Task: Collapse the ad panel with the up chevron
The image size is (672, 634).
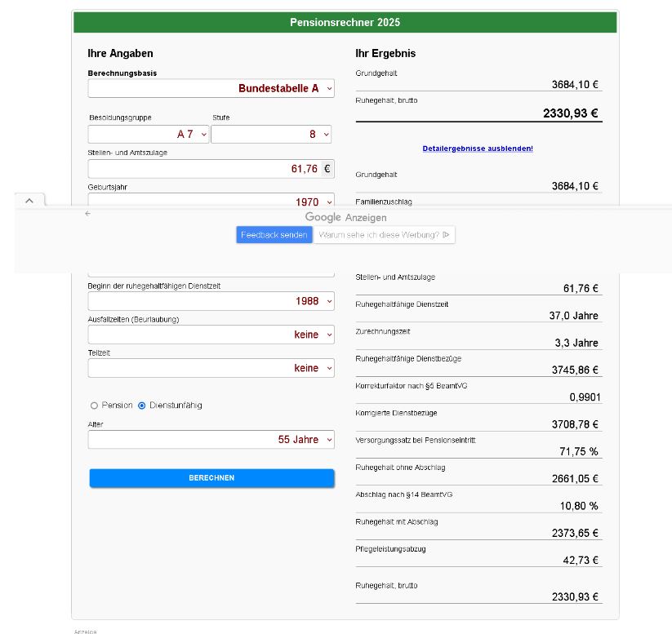Action: 29,200
